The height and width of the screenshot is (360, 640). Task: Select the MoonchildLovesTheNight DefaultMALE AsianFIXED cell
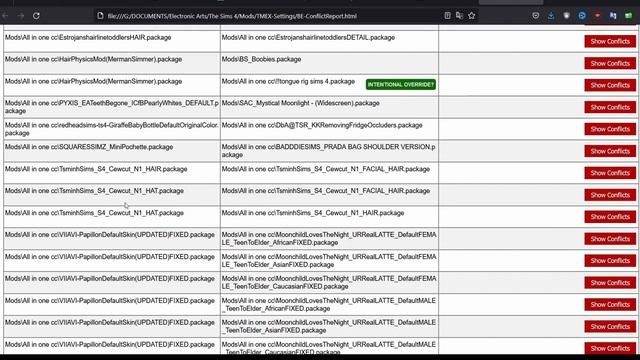[x=329, y=327]
